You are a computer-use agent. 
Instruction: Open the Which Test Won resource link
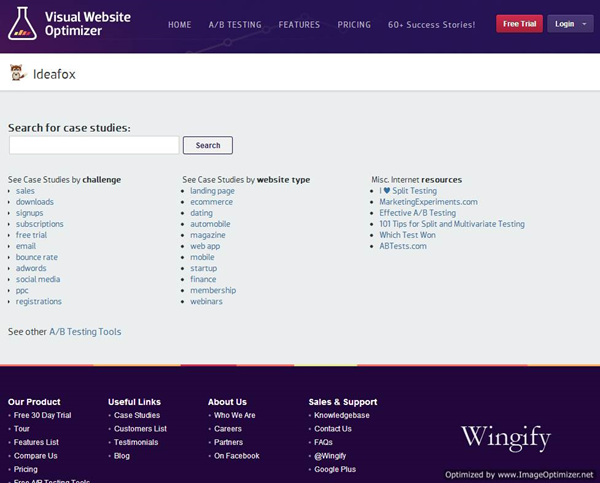point(408,235)
